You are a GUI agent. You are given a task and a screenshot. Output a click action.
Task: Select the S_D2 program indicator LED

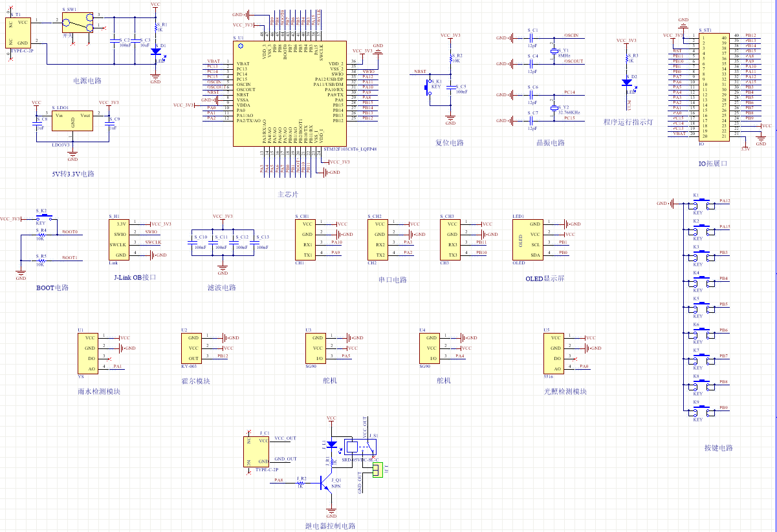[626, 82]
